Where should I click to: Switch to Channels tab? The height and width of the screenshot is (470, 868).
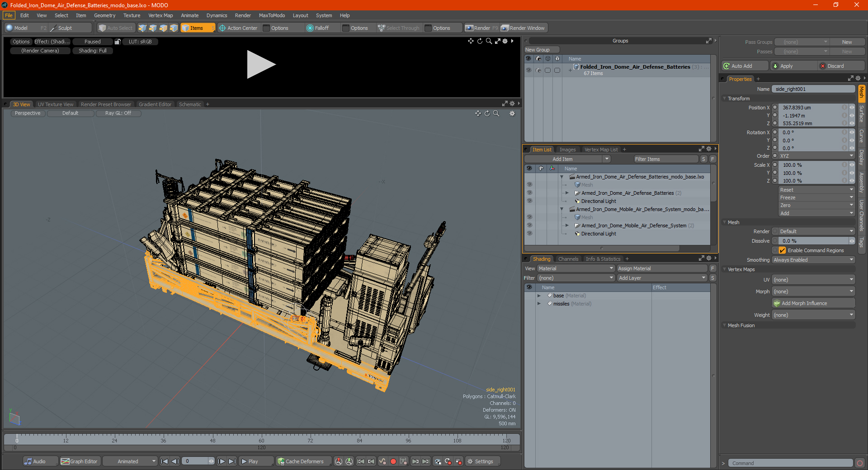tap(568, 259)
